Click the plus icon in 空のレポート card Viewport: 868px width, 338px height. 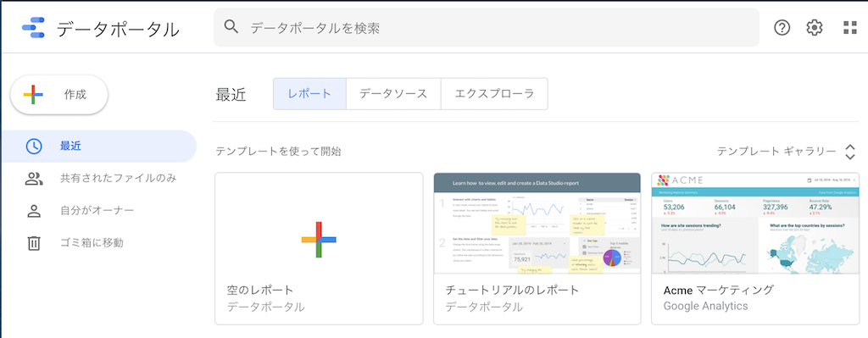coord(319,240)
